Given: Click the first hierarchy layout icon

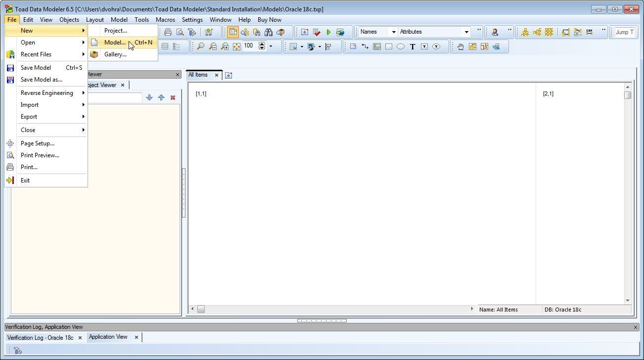Looking at the screenshot, I should (x=525, y=32).
